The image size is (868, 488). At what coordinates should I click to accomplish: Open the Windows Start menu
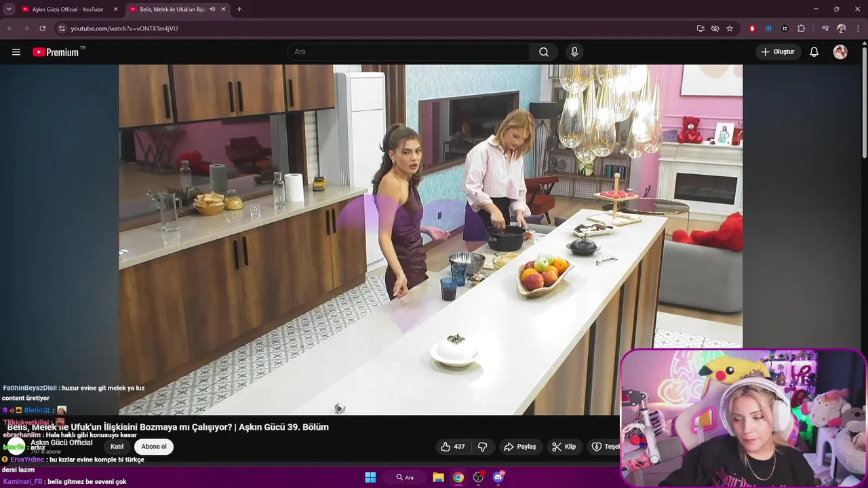click(370, 477)
